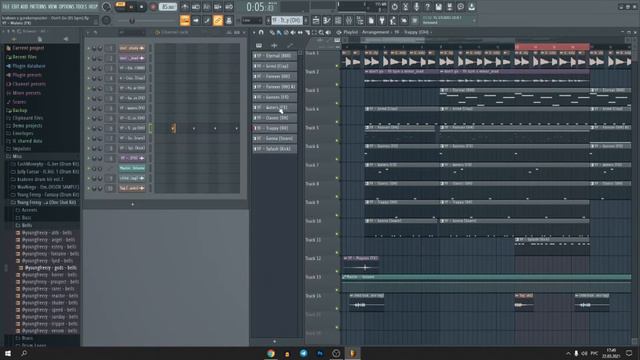Viewport: 640px width, 360px height.
Task: Add a channel with plus button
Action: point(132,204)
